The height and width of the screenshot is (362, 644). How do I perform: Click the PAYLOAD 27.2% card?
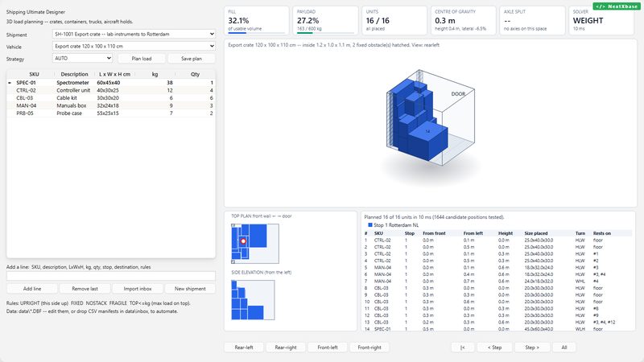click(x=325, y=21)
